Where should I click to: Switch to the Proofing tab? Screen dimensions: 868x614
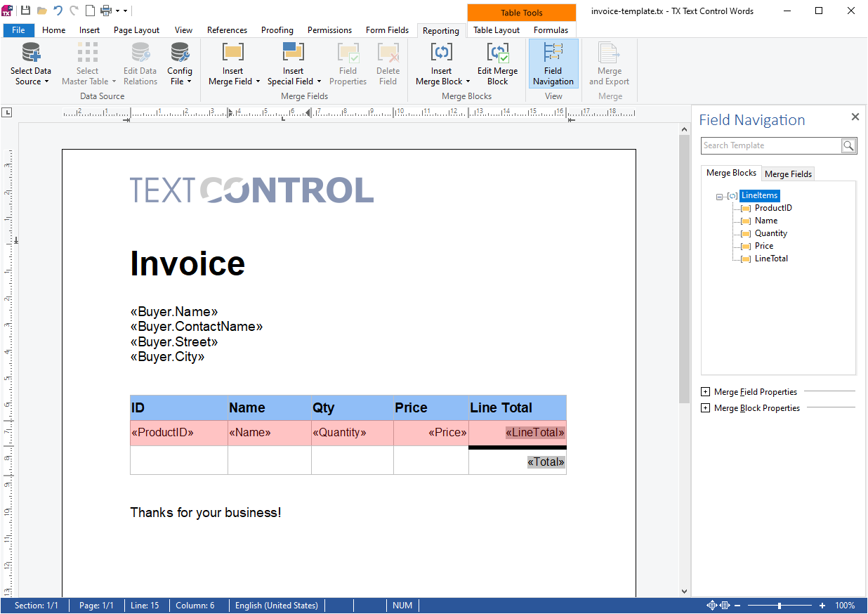pyautogui.click(x=277, y=30)
